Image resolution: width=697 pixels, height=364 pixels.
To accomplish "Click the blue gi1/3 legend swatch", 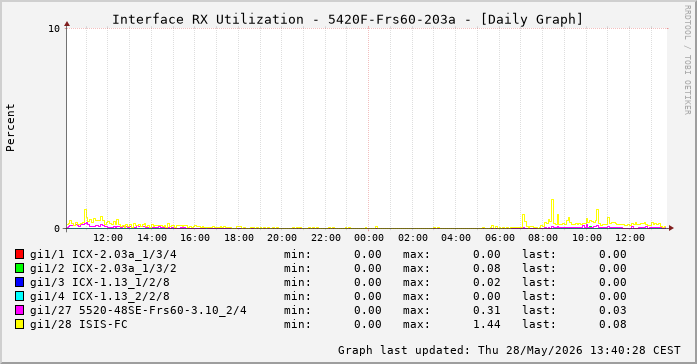I will tap(19, 282).
